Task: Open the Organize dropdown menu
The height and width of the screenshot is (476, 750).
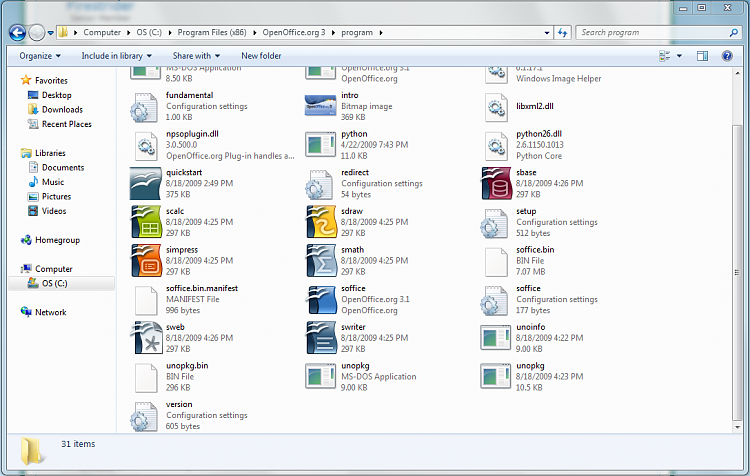Action: coord(40,56)
